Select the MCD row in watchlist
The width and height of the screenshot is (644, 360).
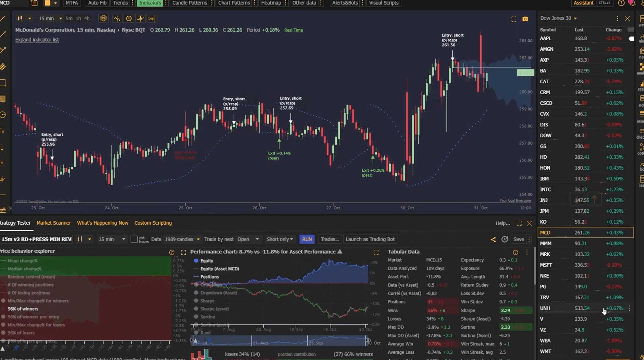tap(586, 233)
